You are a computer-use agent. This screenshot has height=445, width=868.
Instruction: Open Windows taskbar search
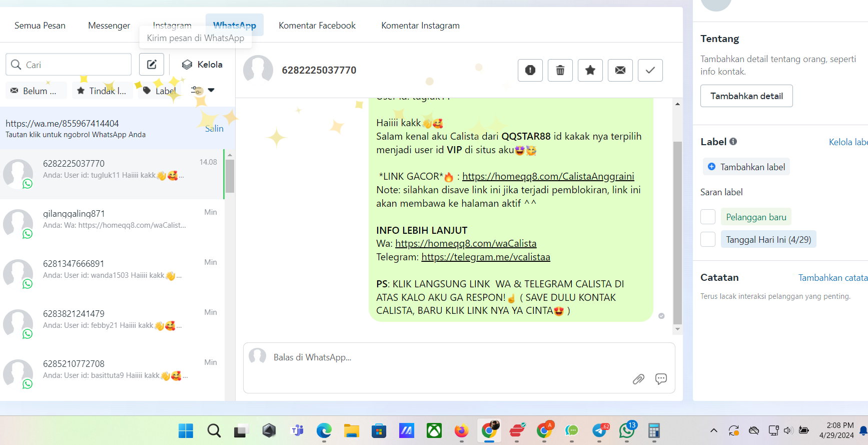(214, 430)
